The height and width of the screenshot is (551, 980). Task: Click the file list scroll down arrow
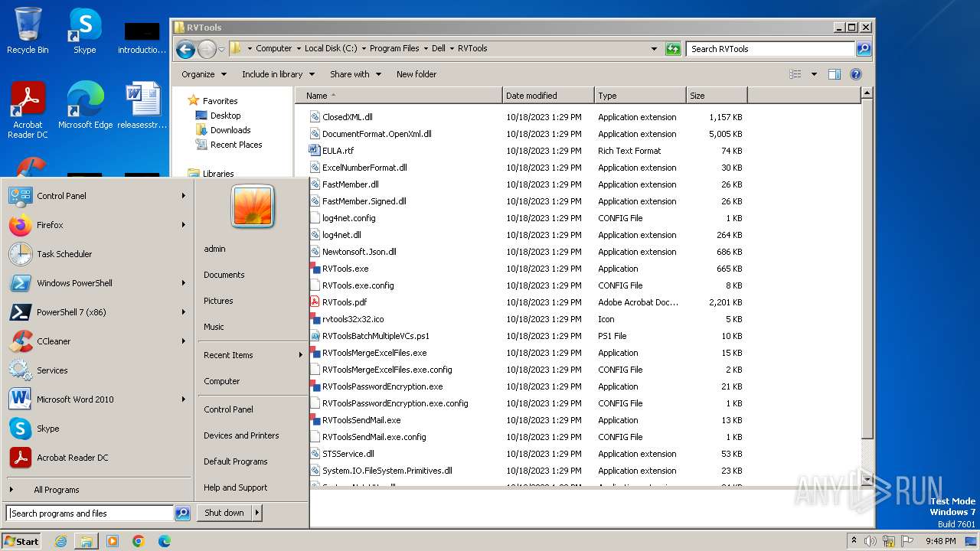[x=867, y=480]
